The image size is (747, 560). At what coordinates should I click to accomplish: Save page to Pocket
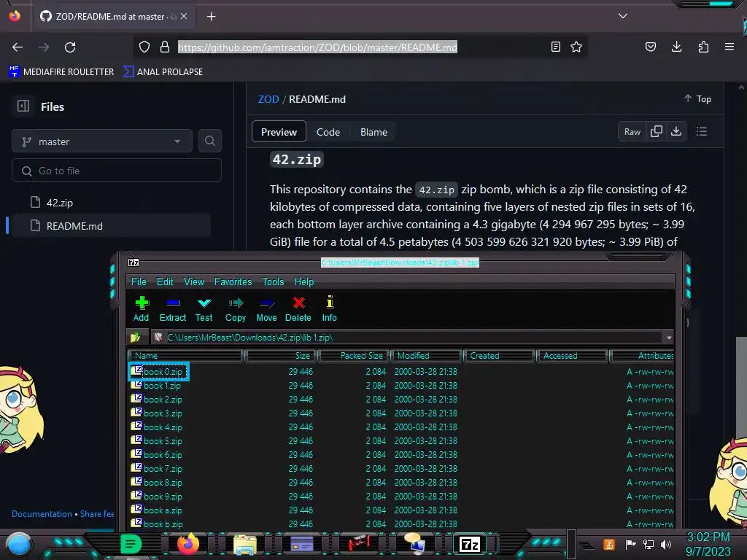(x=650, y=47)
